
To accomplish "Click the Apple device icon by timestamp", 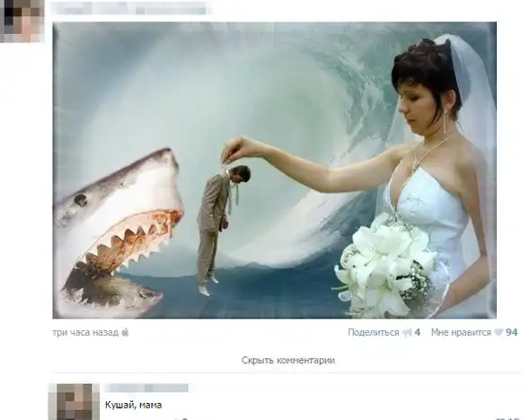I will 125,332.
